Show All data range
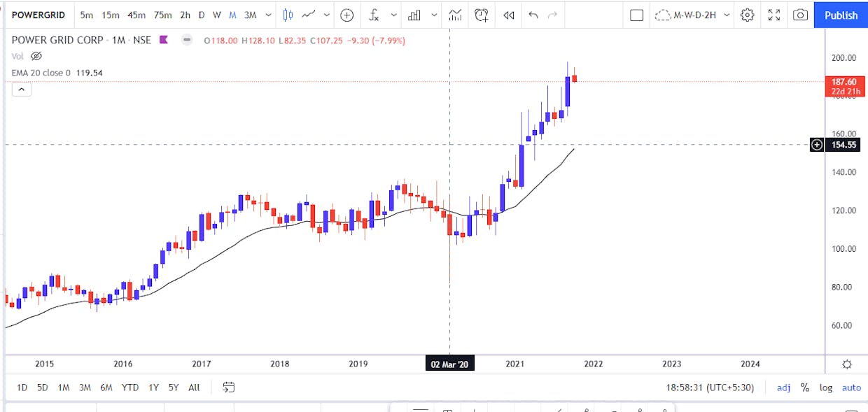 point(194,388)
